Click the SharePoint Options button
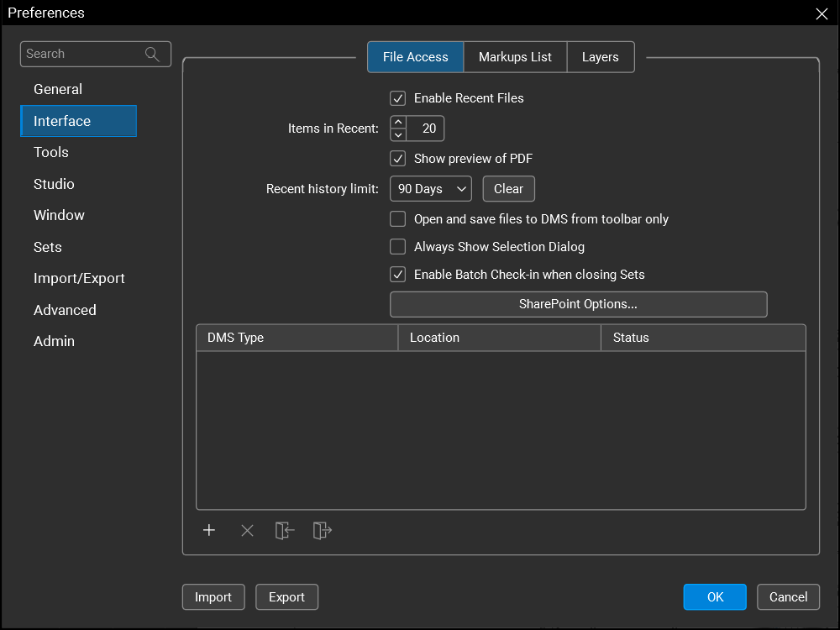 pyautogui.click(x=578, y=304)
